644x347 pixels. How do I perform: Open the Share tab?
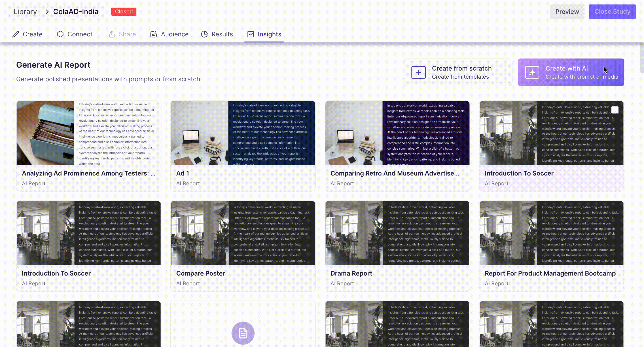[x=122, y=34]
